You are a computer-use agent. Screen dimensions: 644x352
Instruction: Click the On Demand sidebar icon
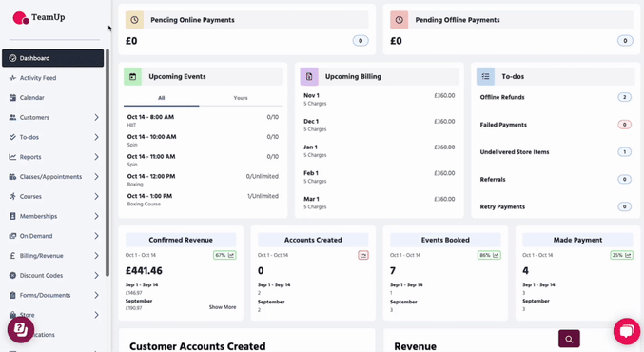tap(12, 236)
